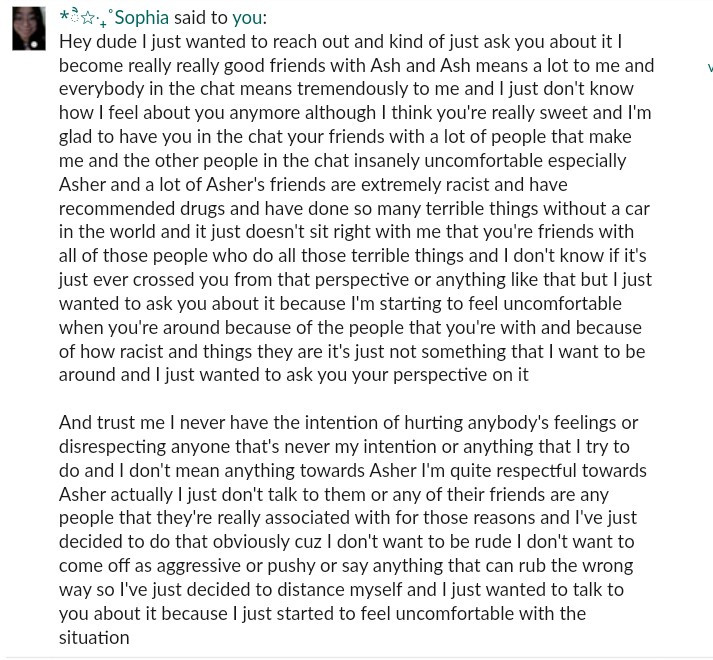Screen dimensions: 713x660
Task: Click the word 'tremendously' in the message
Action: pos(352,89)
